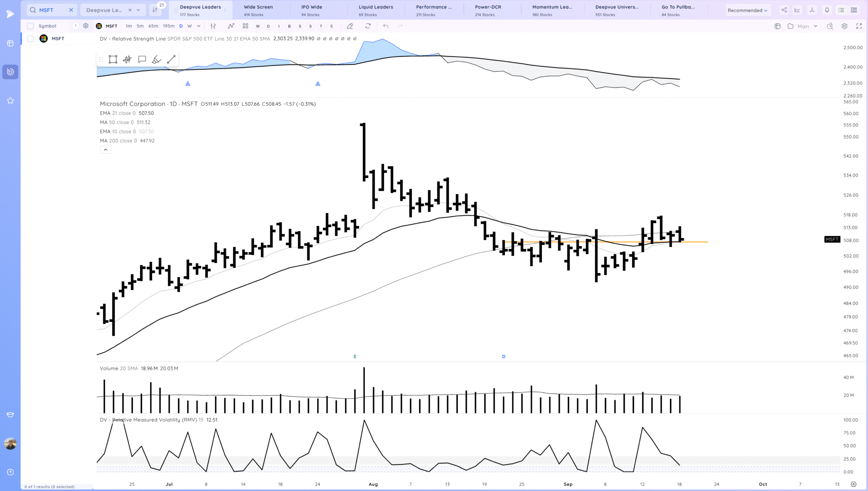Toggle the circled W button in chart toolbar

pos(258,26)
